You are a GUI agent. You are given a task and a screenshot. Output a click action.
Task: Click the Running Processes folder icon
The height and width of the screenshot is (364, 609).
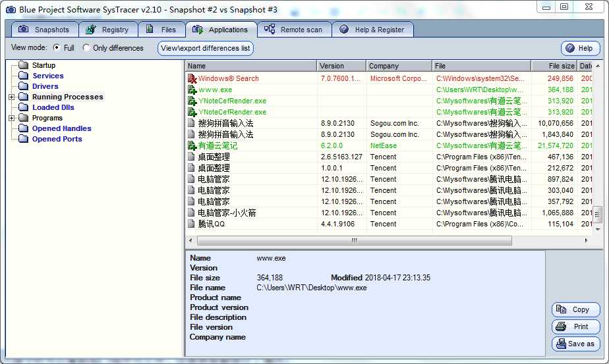pos(24,96)
